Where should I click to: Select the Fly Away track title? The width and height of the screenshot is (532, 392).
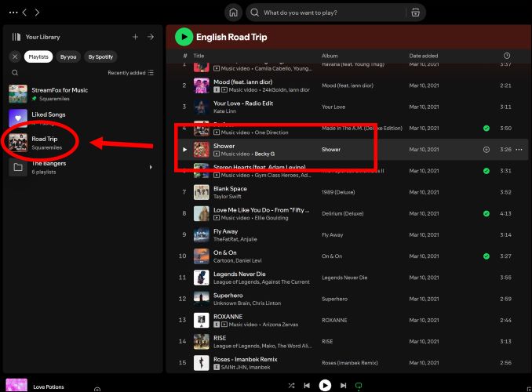[x=226, y=231]
